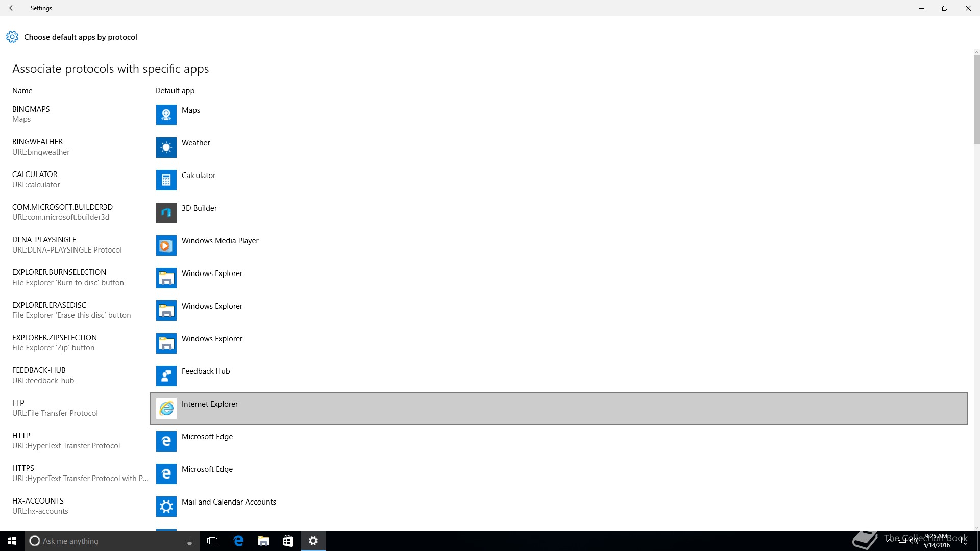Go back using the Settings back arrow

click(12, 8)
